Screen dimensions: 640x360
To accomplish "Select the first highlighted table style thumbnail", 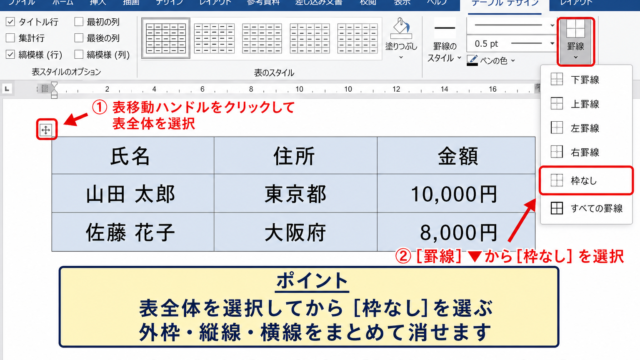I will pyautogui.click(x=166, y=38).
